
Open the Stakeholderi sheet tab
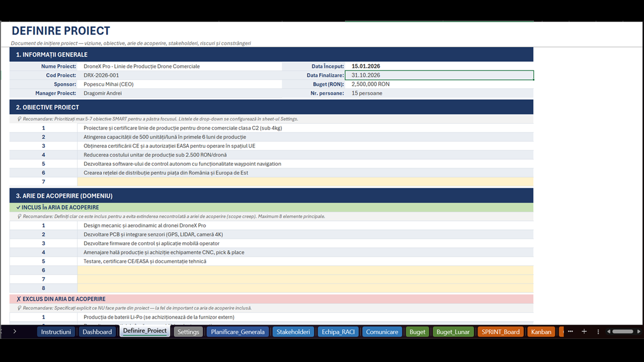(293, 332)
